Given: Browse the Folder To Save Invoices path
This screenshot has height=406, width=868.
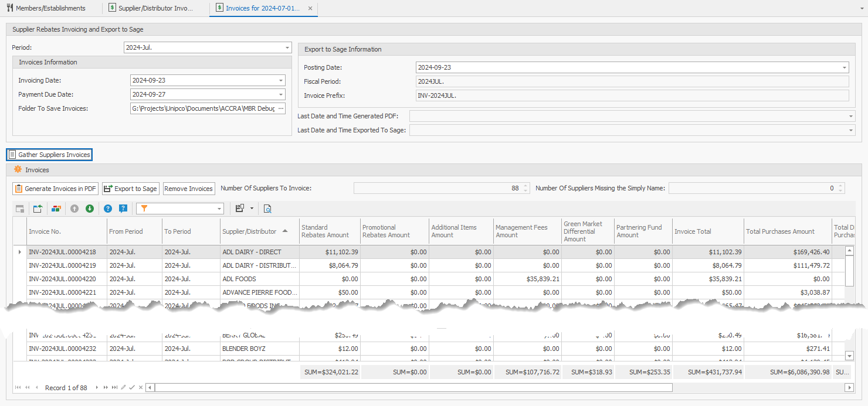Looking at the screenshot, I should click(280, 108).
